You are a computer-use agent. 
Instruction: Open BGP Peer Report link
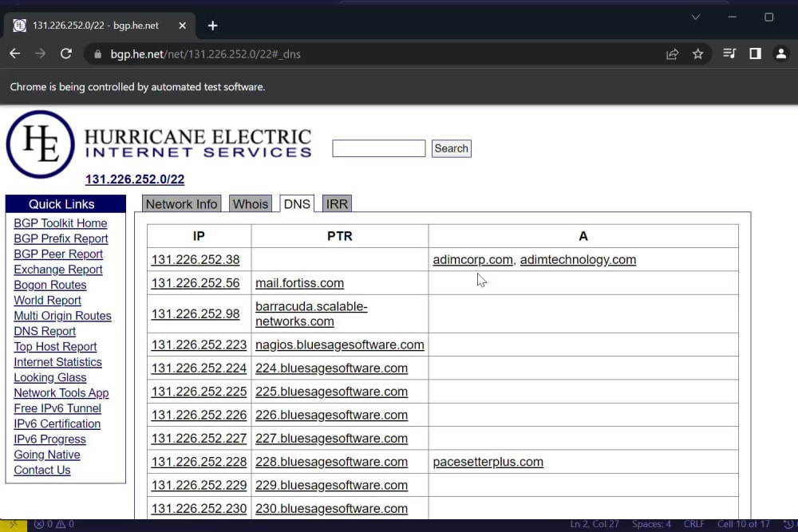pyautogui.click(x=58, y=254)
